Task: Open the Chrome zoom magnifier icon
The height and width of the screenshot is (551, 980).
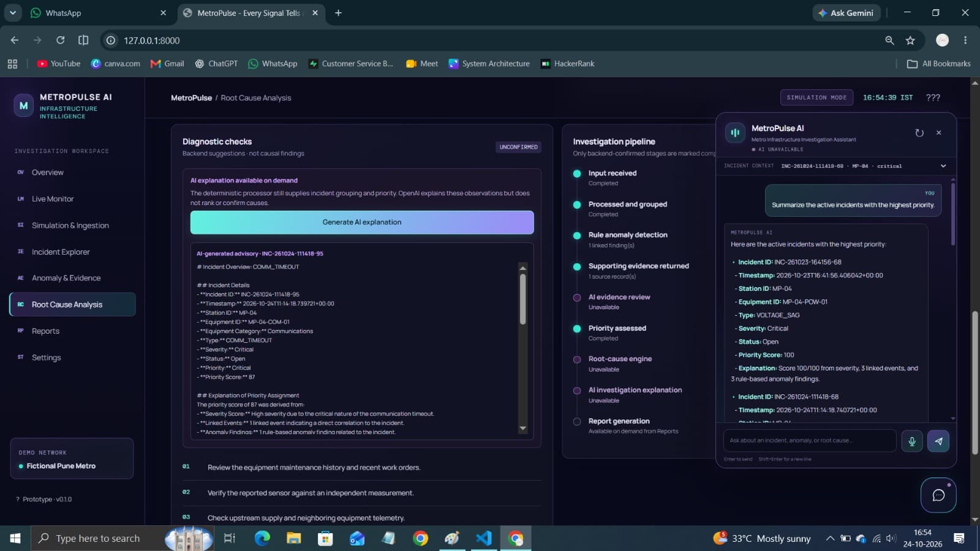Action: point(889,40)
